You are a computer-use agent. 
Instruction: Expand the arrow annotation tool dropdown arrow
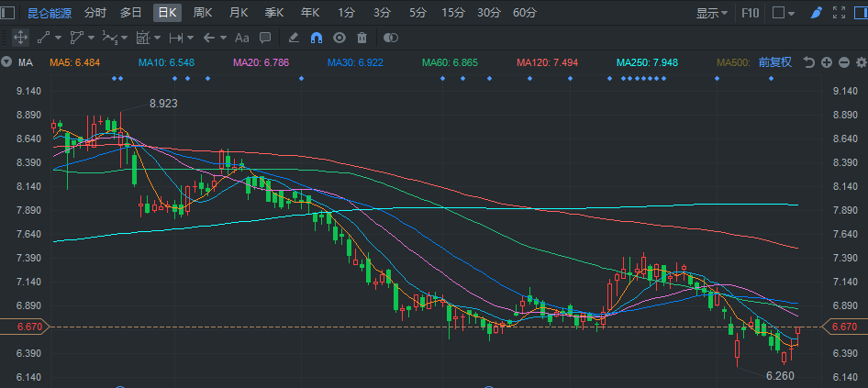[x=224, y=39]
